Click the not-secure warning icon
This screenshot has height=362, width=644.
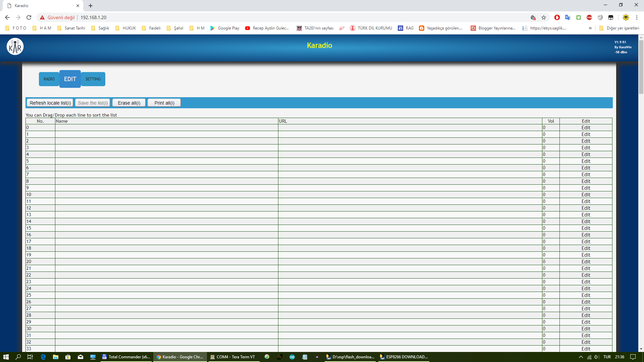pos(42,17)
